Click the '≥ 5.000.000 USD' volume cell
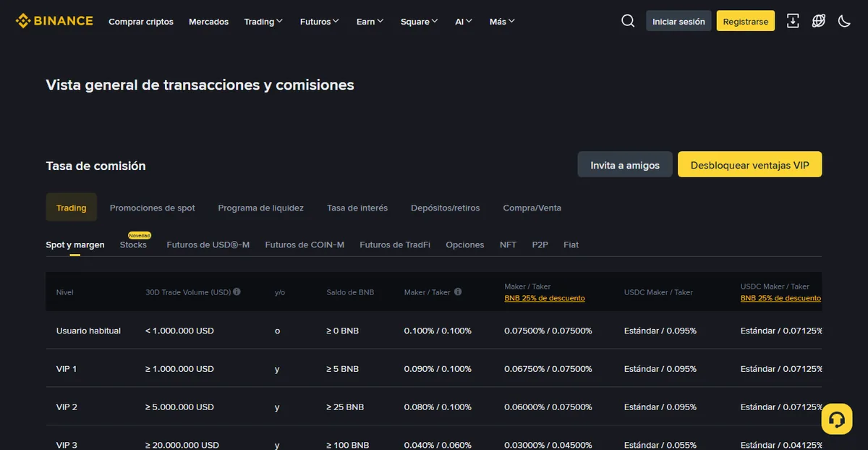The height and width of the screenshot is (450, 868). tap(179, 407)
